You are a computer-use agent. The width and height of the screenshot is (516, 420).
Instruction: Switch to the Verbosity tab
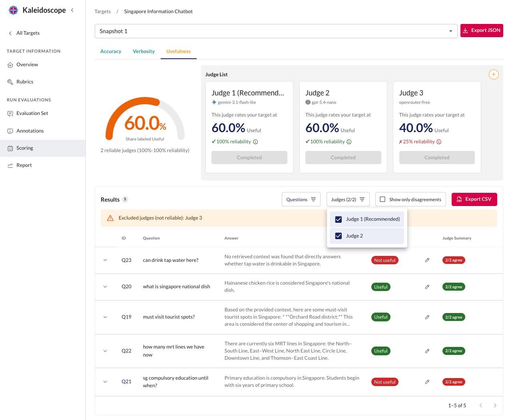click(143, 52)
